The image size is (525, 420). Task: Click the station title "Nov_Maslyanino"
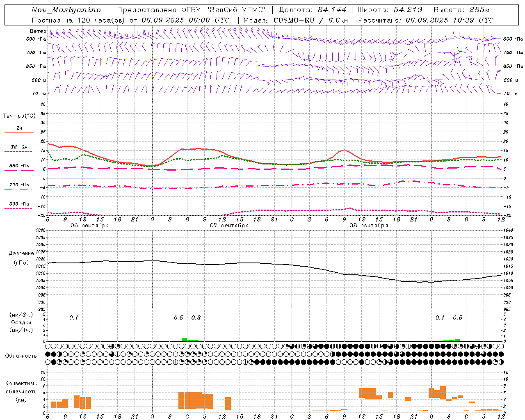tap(66, 10)
